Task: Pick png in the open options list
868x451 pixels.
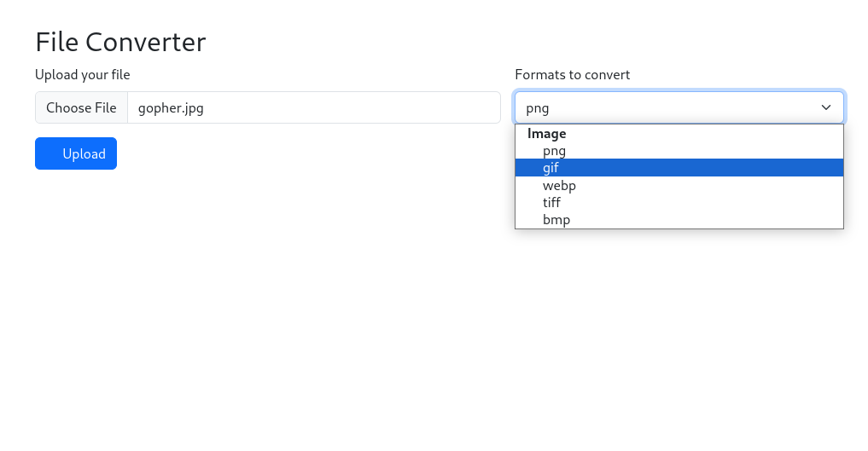Action: pyautogui.click(x=554, y=151)
